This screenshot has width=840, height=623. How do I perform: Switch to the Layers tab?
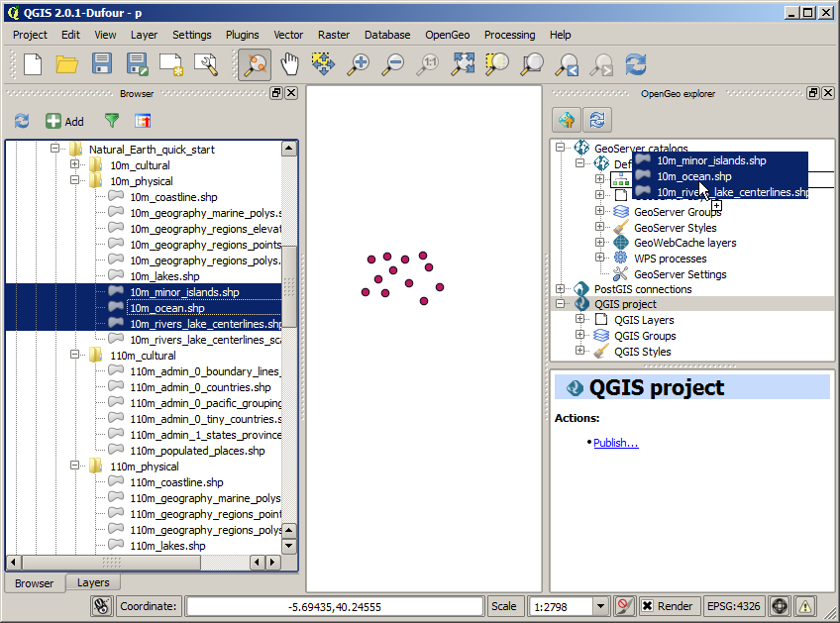tap(93, 582)
